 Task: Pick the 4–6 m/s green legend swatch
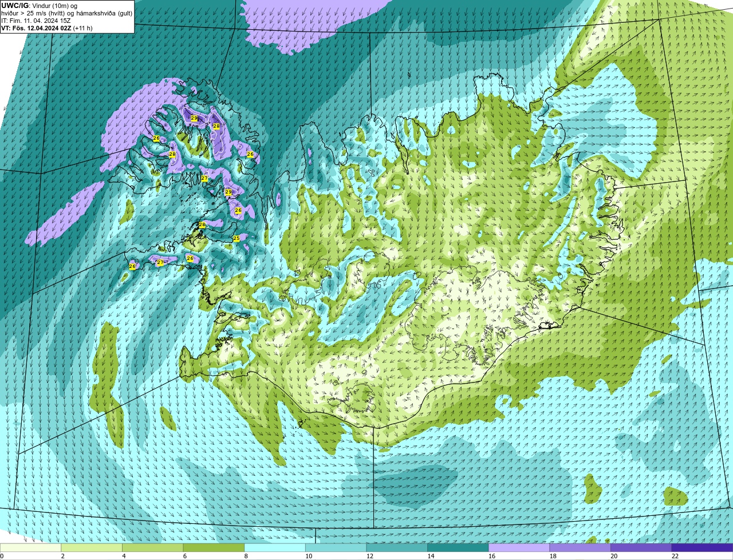[x=152, y=547]
